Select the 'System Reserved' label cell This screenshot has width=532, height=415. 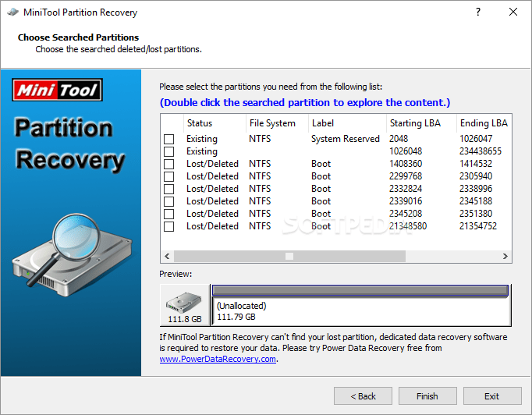click(x=345, y=139)
